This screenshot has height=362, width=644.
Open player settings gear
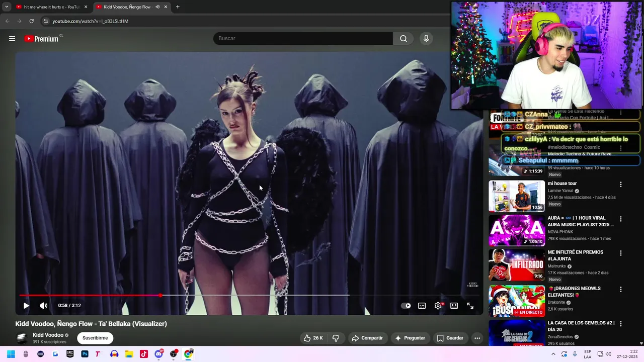click(x=439, y=305)
